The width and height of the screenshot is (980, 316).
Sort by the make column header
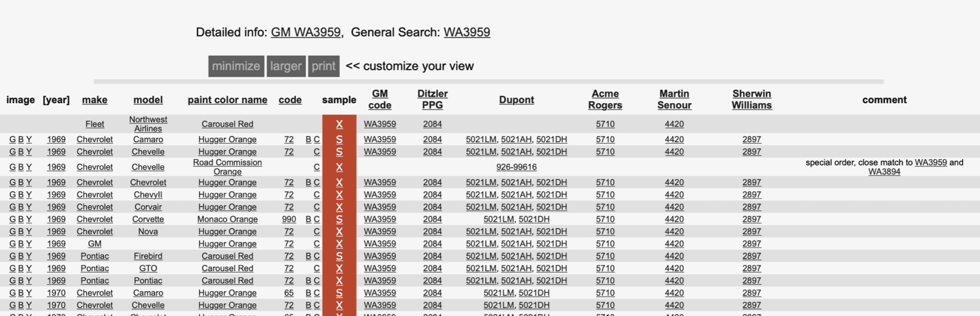[95, 99]
